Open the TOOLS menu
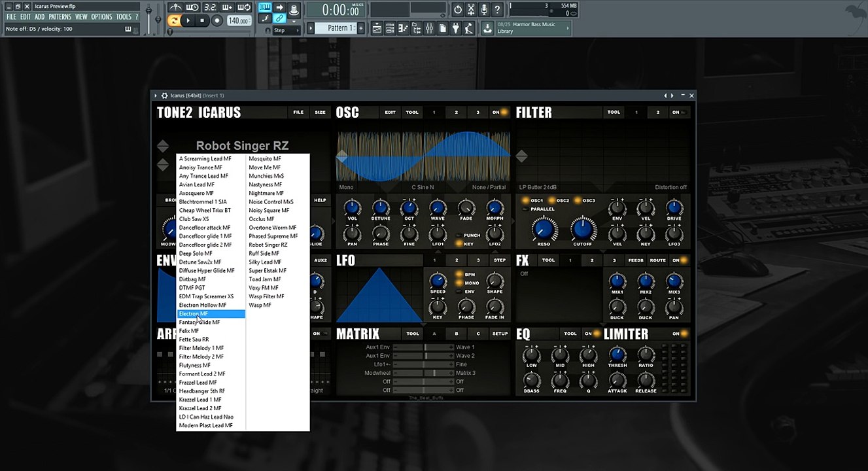Image resolution: width=868 pixels, height=471 pixels. pyautogui.click(x=124, y=17)
